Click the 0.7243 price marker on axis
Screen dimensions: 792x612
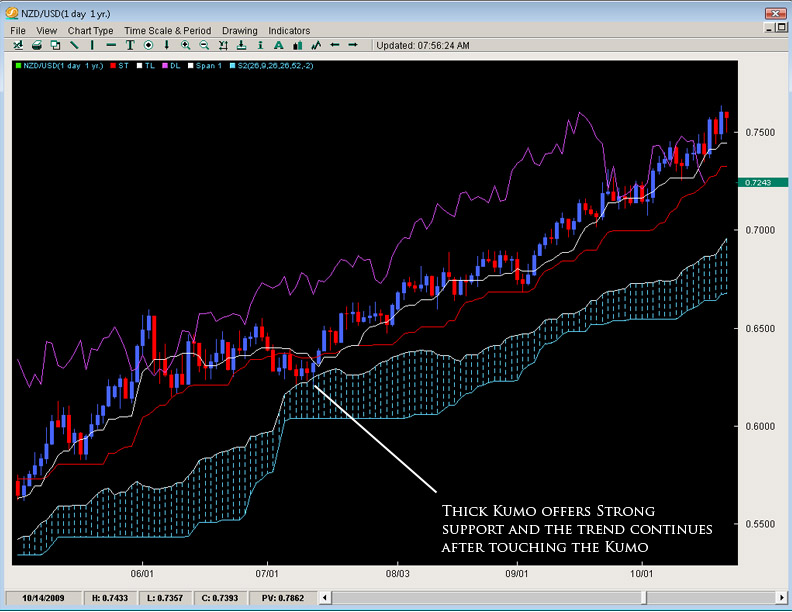(x=763, y=182)
